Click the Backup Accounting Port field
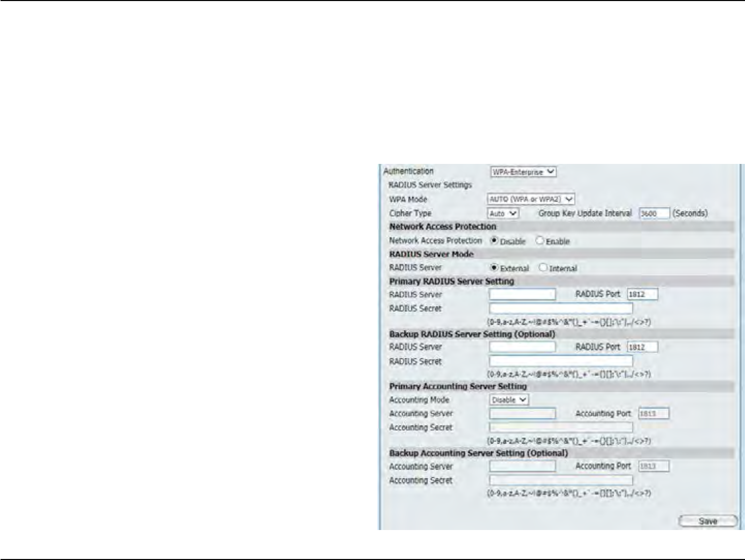The image size is (745, 560). point(654,466)
